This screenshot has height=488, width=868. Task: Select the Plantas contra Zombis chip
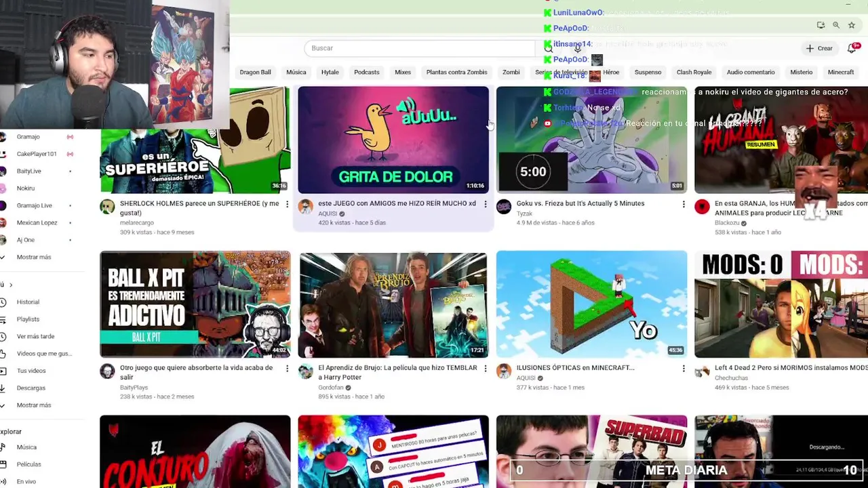click(456, 73)
